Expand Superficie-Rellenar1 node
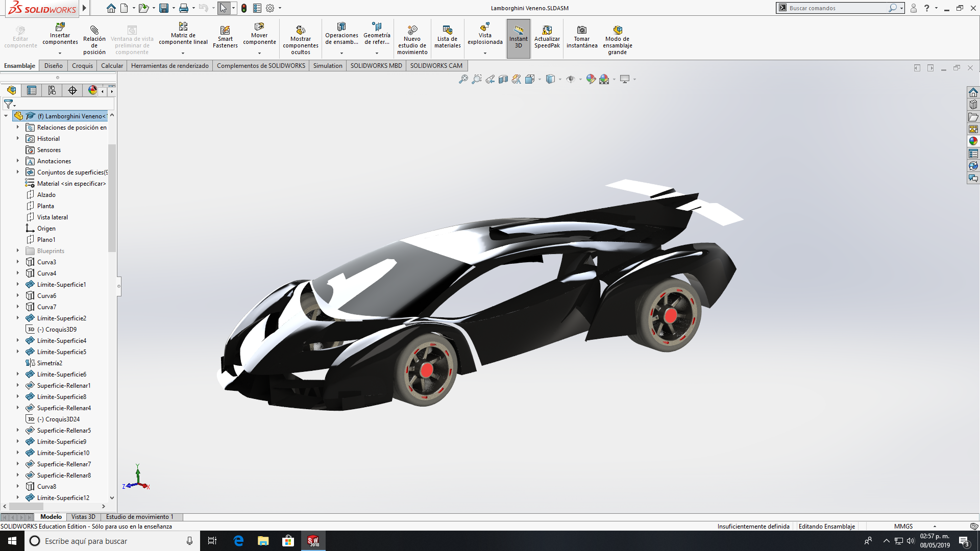 (x=17, y=386)
